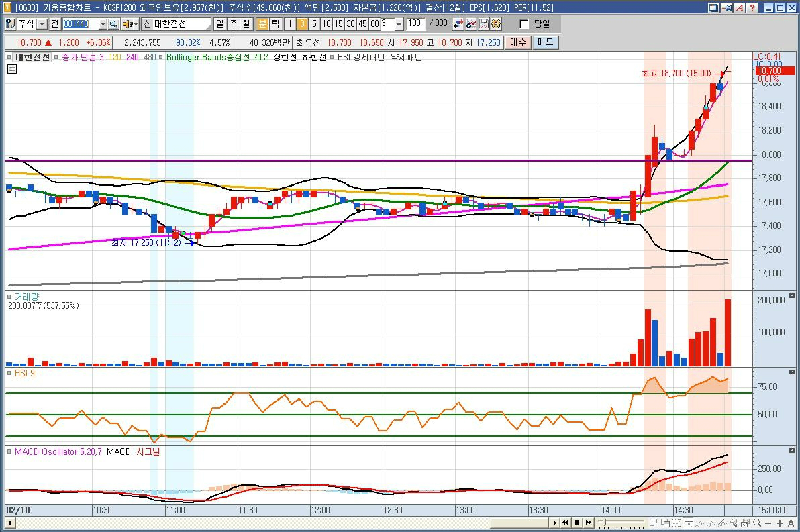Select the 30 minute interval button
The image size is (800, 532).
tap(350, 24)
